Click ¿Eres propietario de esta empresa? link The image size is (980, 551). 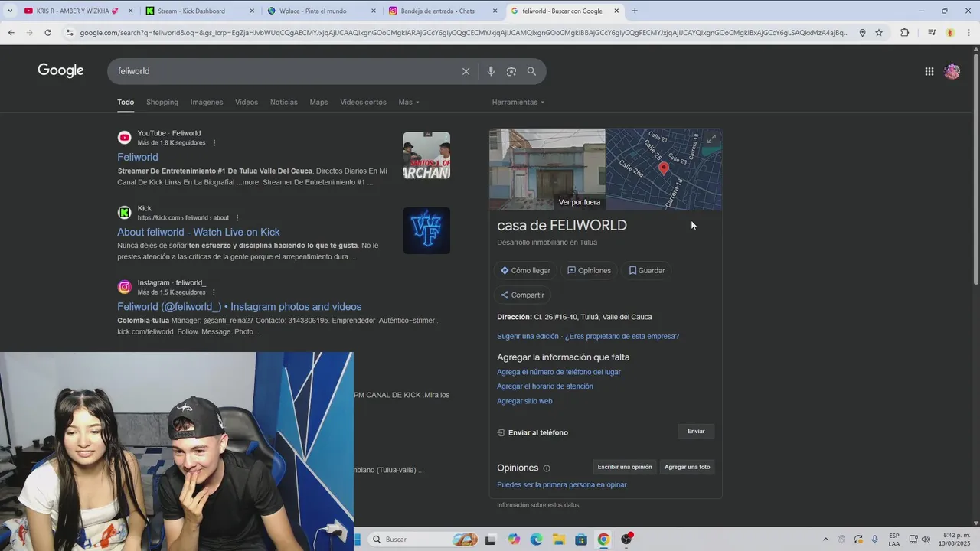(622, 336)
